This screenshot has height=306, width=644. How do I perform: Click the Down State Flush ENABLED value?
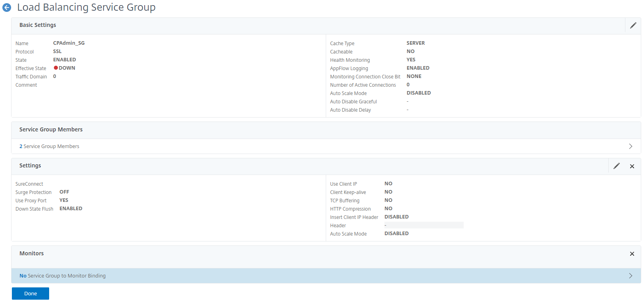[71, 209]
